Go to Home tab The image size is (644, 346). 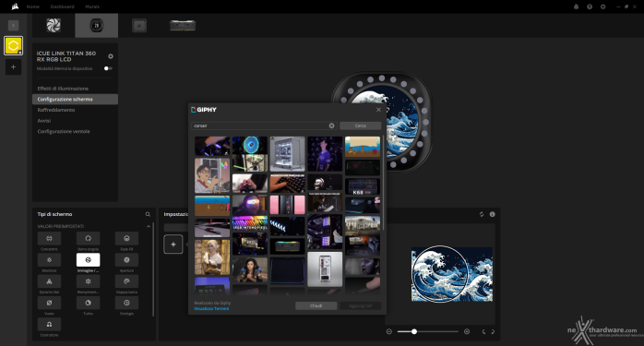33,6
